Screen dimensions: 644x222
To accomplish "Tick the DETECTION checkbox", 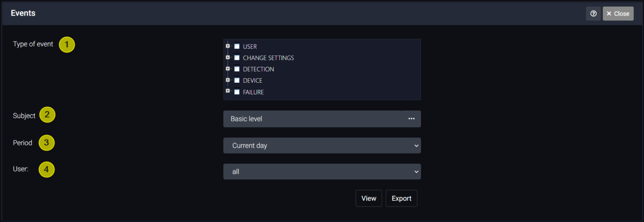I will (x=237, y=69).
